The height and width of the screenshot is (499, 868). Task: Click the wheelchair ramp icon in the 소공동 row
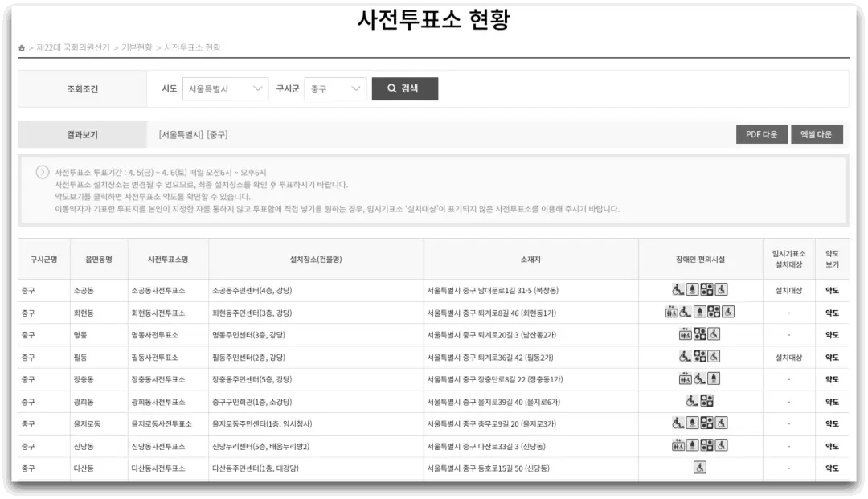677,290
